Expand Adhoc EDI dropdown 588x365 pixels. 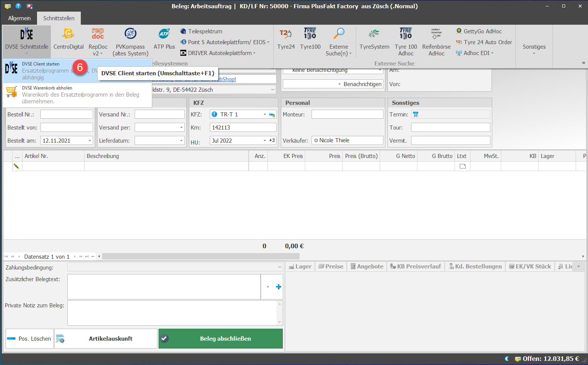(492, 53)
